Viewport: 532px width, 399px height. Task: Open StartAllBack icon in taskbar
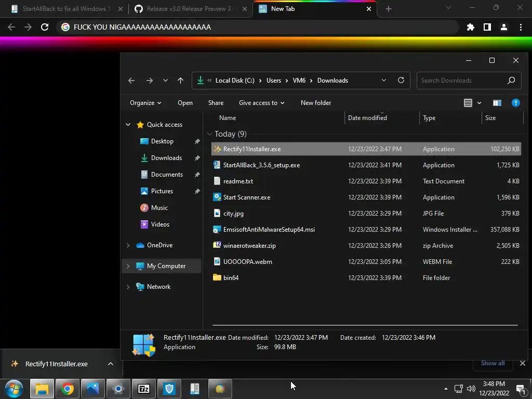tap(195, 389)
